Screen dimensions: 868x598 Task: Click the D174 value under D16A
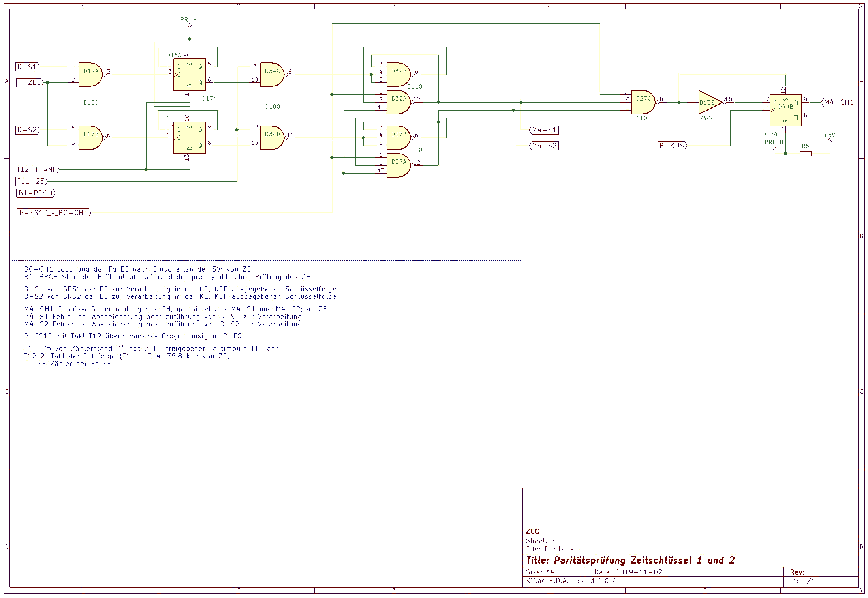click(x=209, y=98)
